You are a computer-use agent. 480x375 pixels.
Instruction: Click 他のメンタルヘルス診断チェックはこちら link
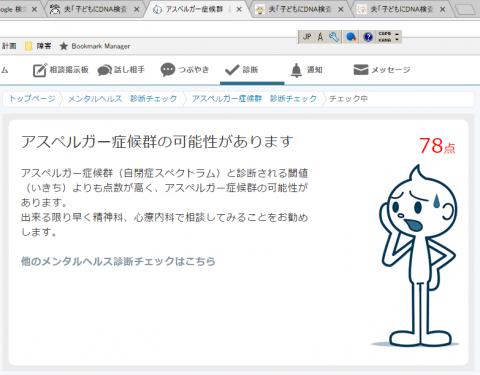click(x=118, y=261)
